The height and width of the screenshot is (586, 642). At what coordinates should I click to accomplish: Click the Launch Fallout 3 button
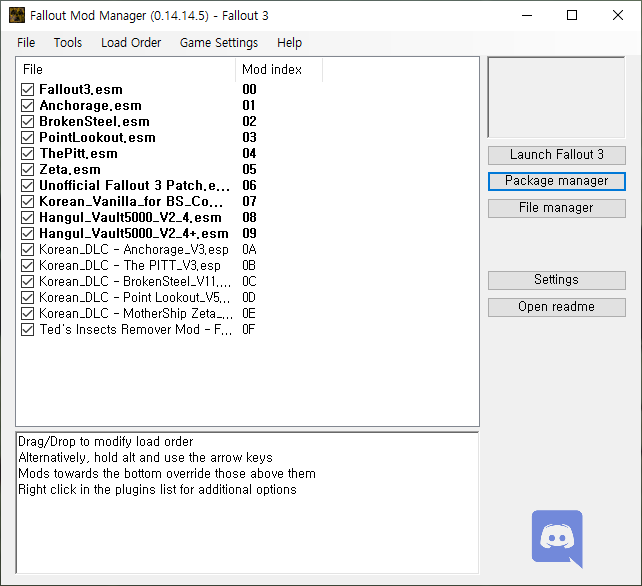[x=556, y=155]
